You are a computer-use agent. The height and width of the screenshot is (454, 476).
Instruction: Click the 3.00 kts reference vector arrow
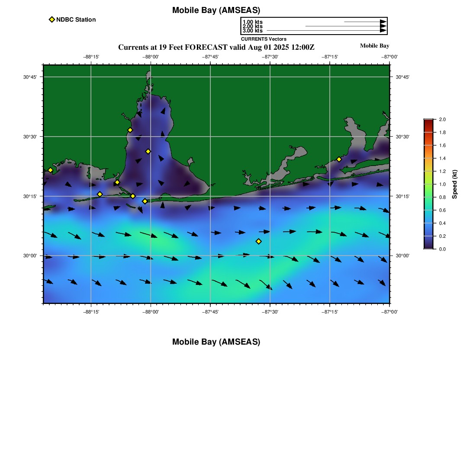point(326,30)
